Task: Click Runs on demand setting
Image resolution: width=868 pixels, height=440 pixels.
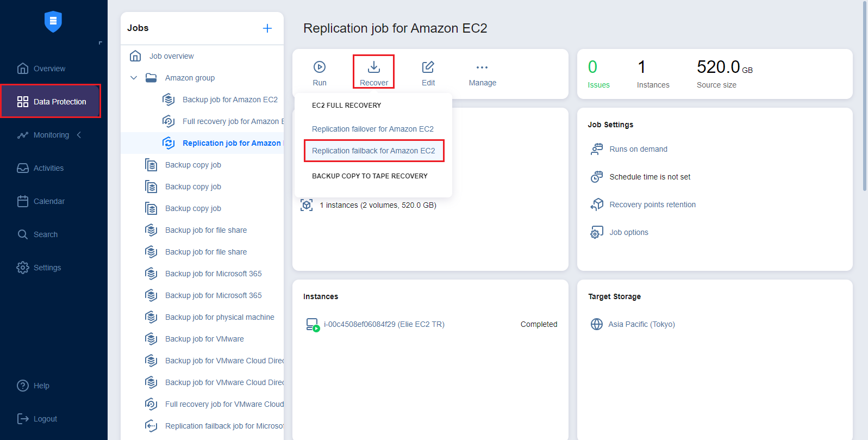Action: [x=638, y=149]
